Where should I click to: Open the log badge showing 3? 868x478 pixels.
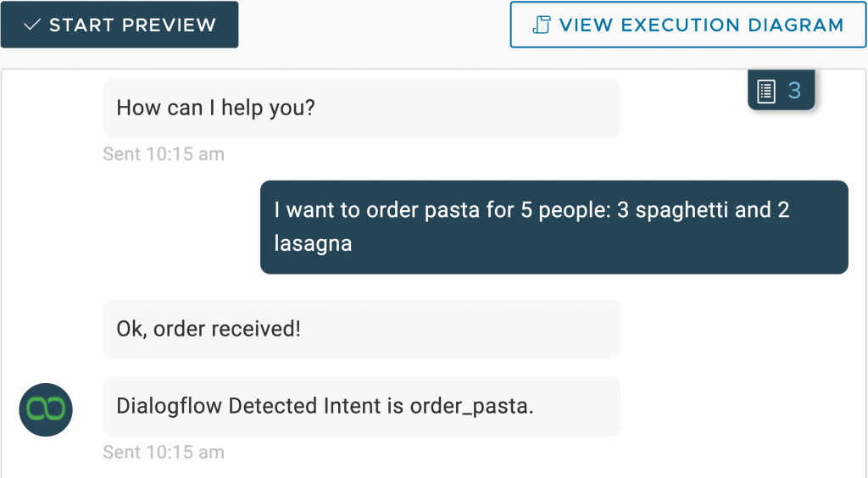tap(781, 90)
